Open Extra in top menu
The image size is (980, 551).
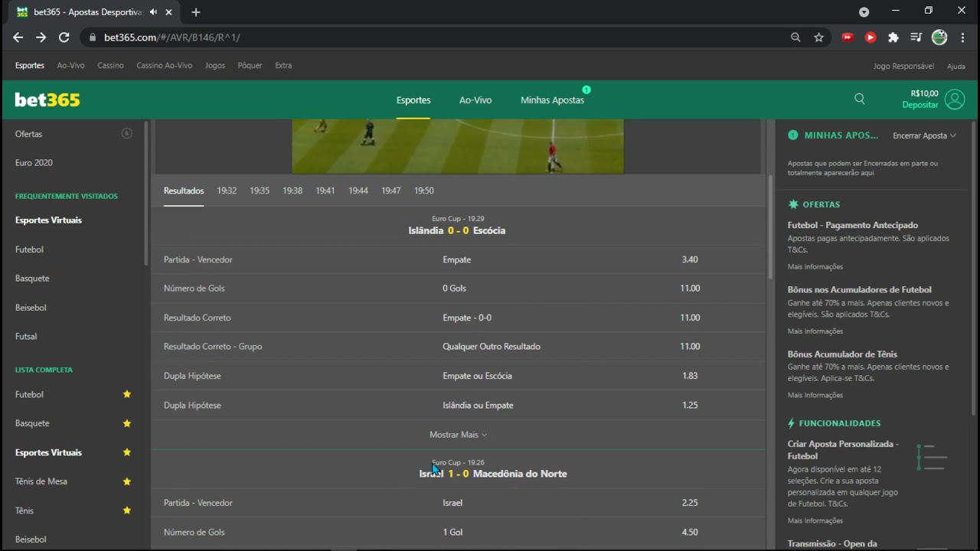pyautogui.click(x=283, y=66)
